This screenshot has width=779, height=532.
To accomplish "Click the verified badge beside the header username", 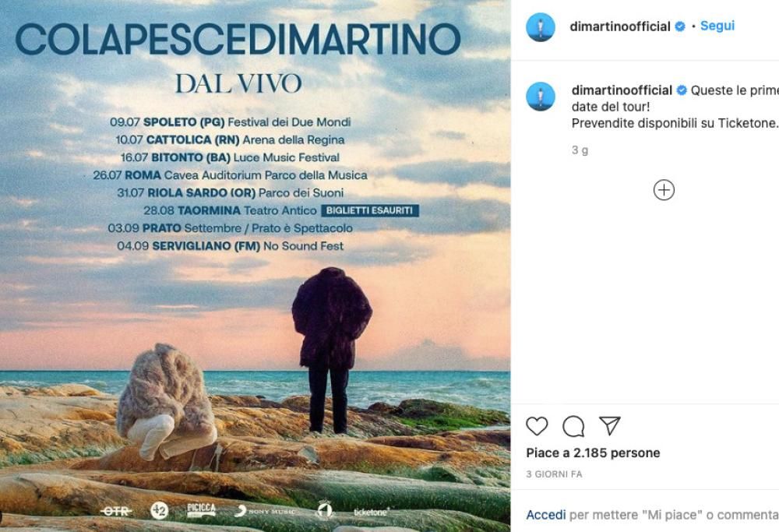I will [680, 26].
